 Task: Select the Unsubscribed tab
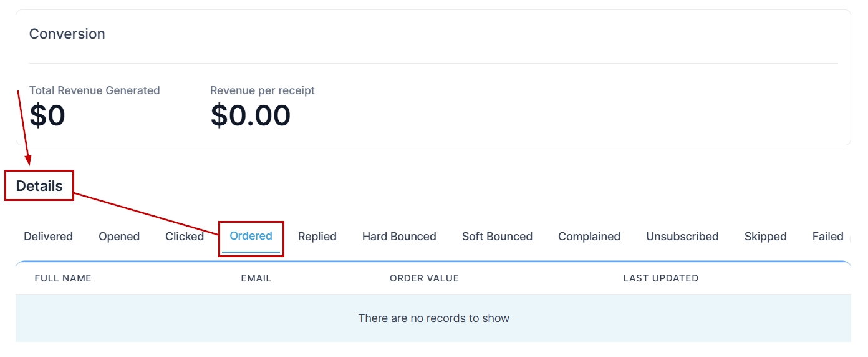pos(682,237)
